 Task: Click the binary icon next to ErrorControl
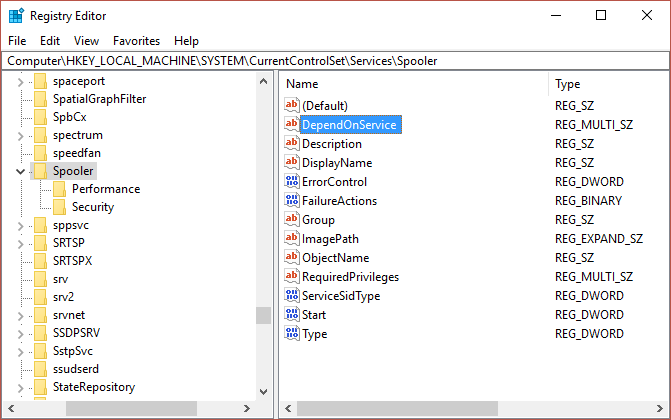pos(292,182)
